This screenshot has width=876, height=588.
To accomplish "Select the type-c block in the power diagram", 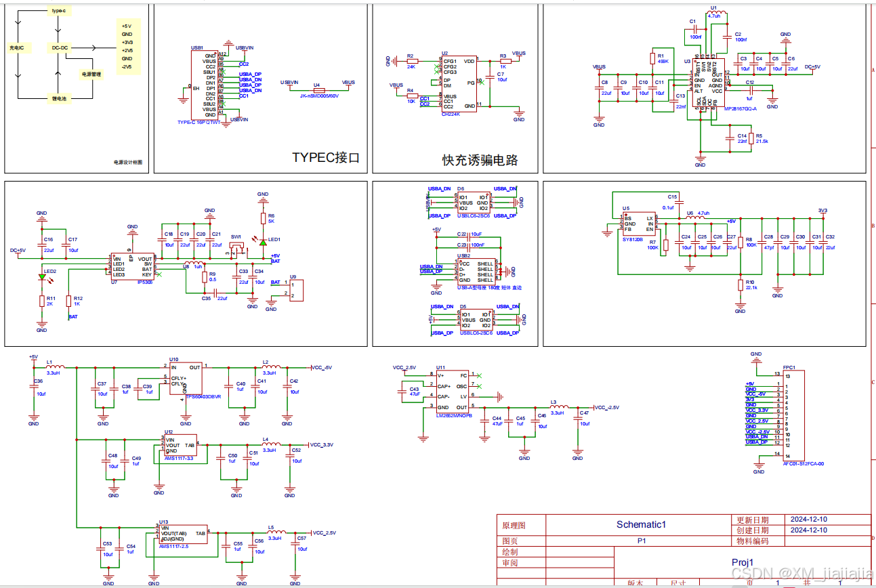I will point(60,12).
